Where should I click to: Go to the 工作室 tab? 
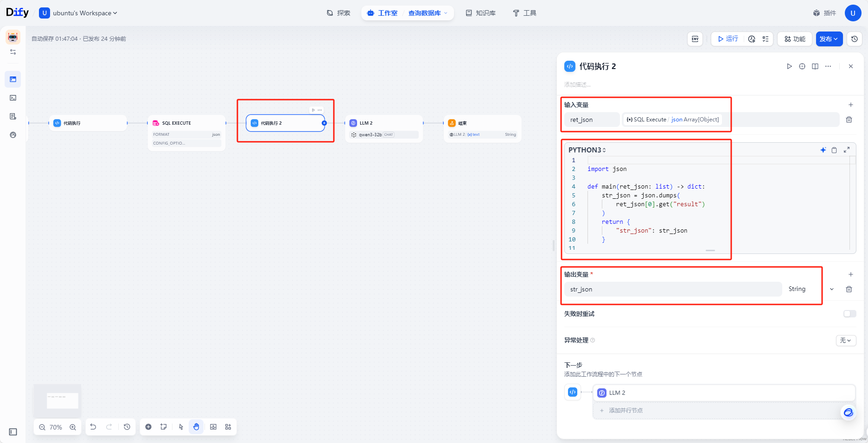click(x=383, y=13)
